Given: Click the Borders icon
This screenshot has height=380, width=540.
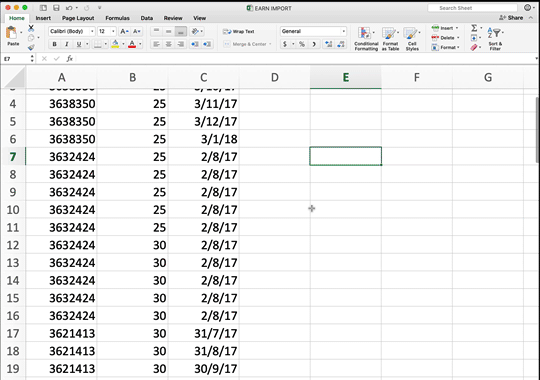Looking at the screenshot, I should click(x=98, y=44).
